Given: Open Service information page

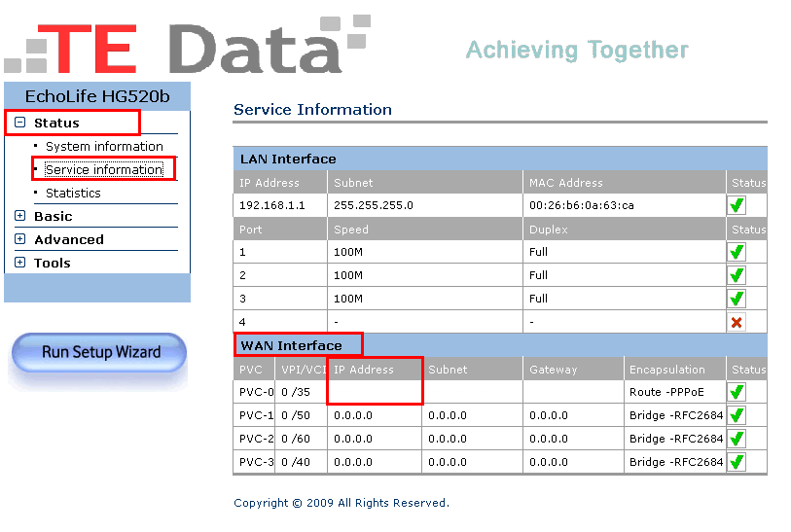Looking at the screenshot, I should (x=104, y=169).
